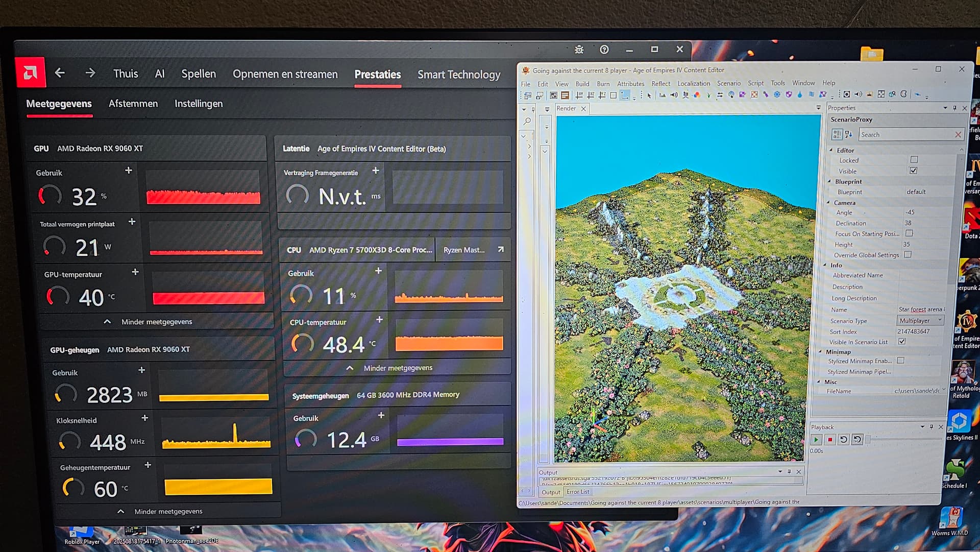Clear the Properties search with red X

pos(958,134)
